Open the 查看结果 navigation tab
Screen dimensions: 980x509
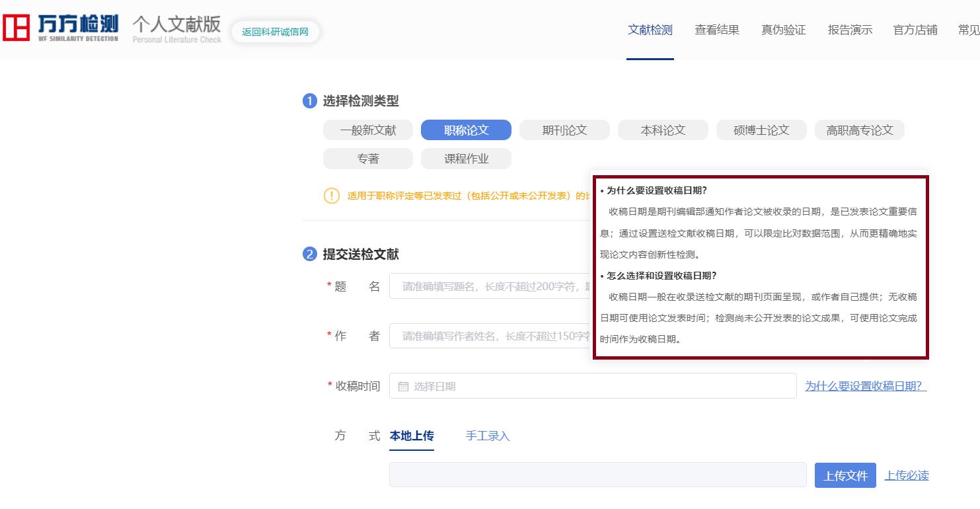point(717,30)
